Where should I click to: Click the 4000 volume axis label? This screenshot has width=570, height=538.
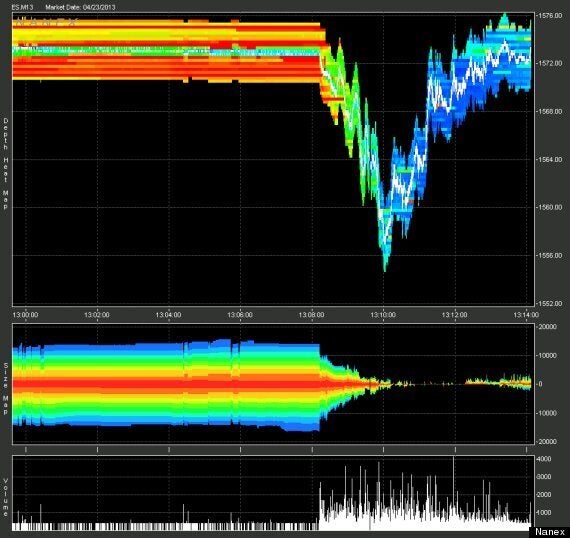click(x=544, y=459)
